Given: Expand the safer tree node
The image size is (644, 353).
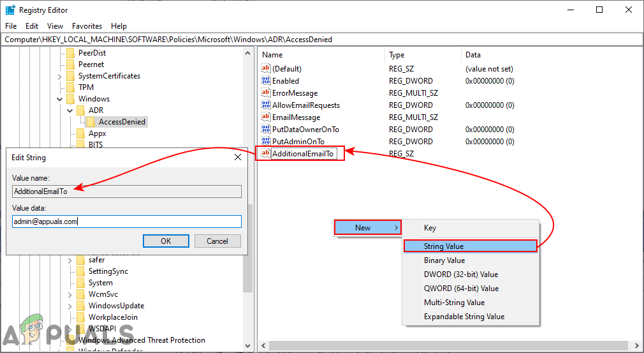Looking at the screenshot, I should click(70, 260).
